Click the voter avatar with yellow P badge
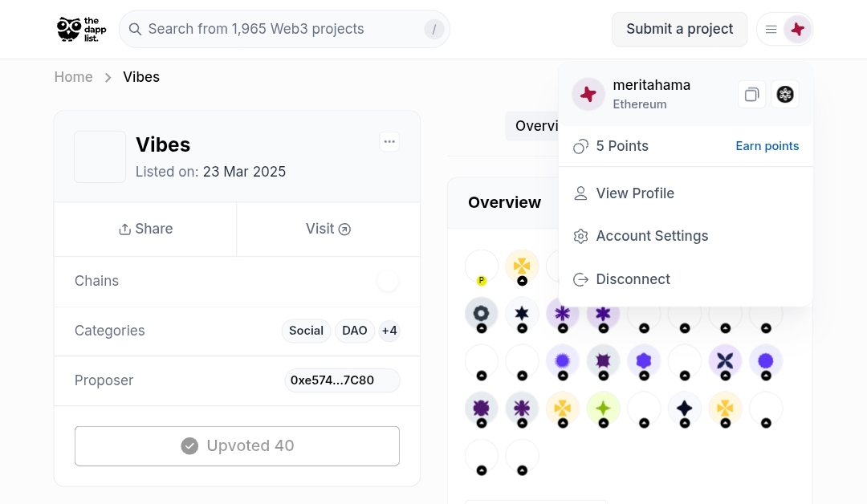Screen dimensions: 867x504 482,267
